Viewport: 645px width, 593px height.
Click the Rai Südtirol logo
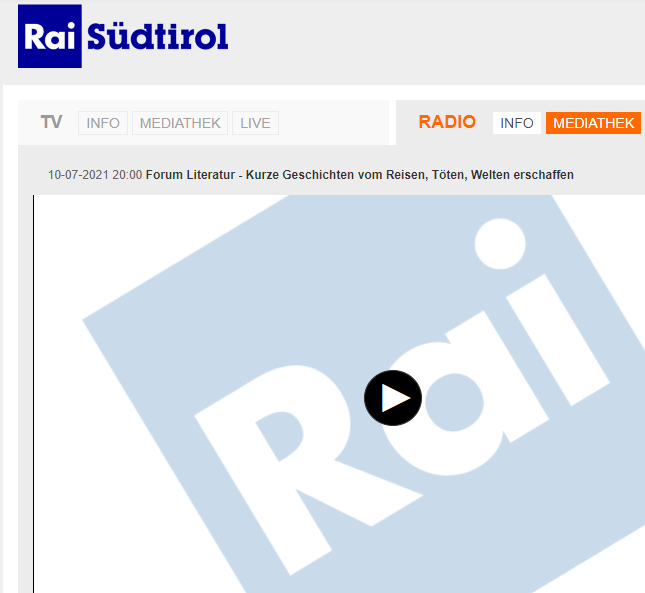pyautogui.click(x=123, y=36)
